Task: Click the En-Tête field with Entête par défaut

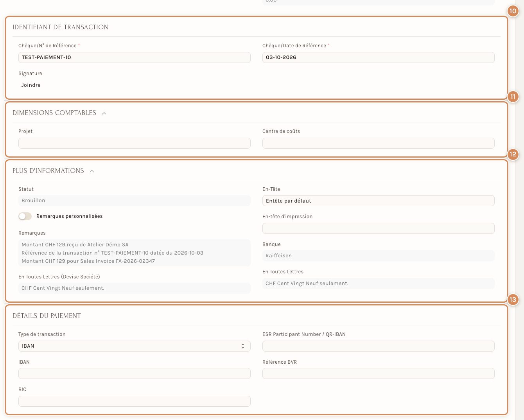Action: (x=378, y=201)
